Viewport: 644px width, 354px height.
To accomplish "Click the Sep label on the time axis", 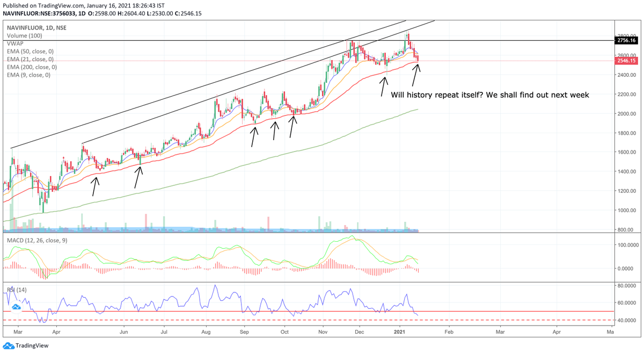I will coord(244,333).
